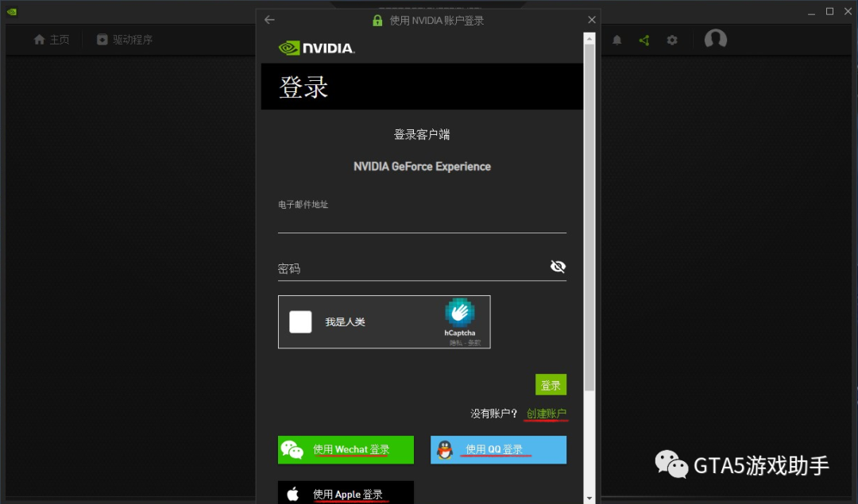Click the 隐私 - 条款 hCaptcha links
Image resolution: width=858 pixels, height=504 pixels.
coord(465,343)
